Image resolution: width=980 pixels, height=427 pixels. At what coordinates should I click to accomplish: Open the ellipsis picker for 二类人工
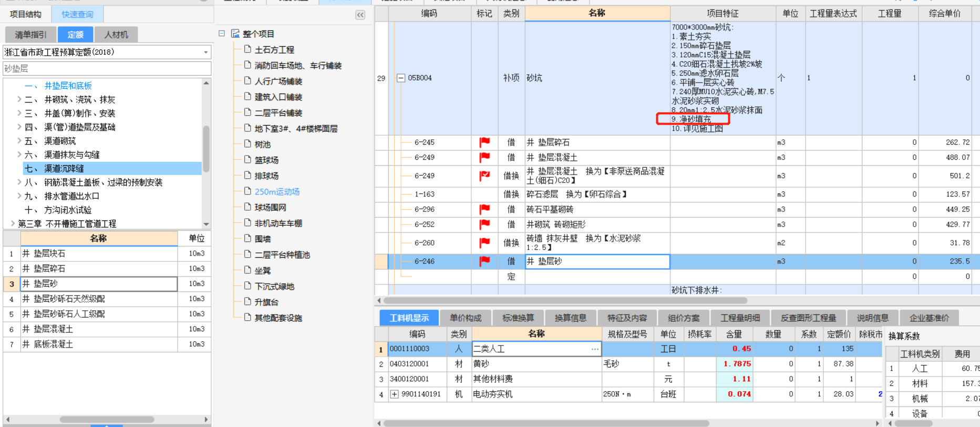595,349
